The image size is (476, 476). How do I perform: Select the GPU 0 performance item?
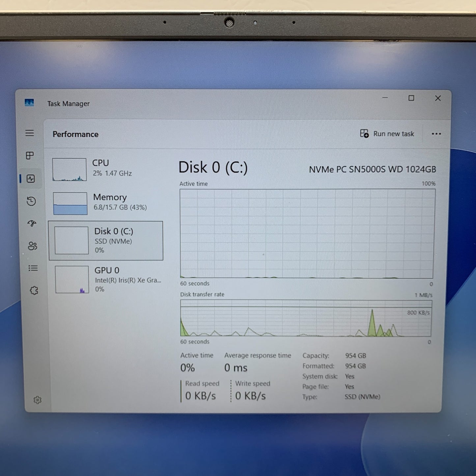[107, 280]
